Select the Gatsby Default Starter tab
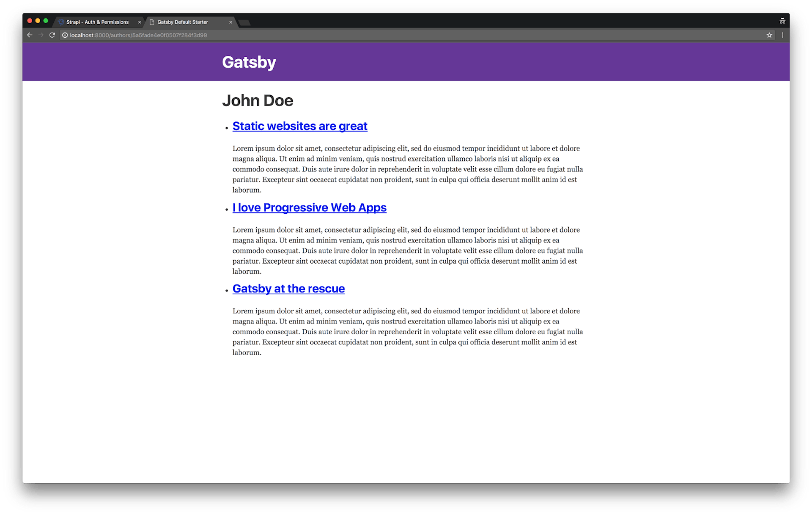Viewport: 812px width, 515px height. [186, 22]
